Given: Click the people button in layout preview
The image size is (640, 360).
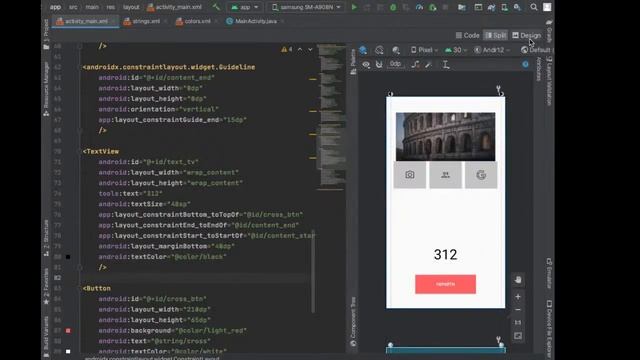Looking at the screenshot, I should coord(445,175).
